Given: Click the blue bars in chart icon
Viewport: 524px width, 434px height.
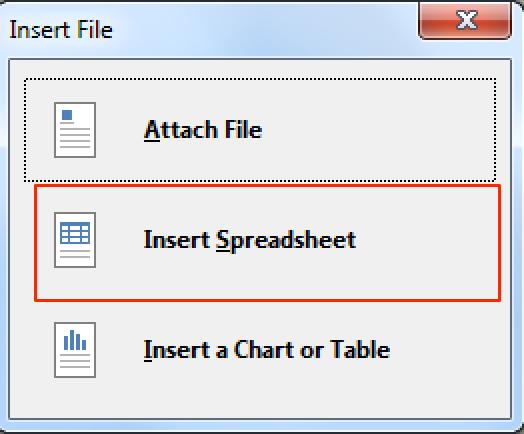Looking at the screenshot, I should [75, 340].
